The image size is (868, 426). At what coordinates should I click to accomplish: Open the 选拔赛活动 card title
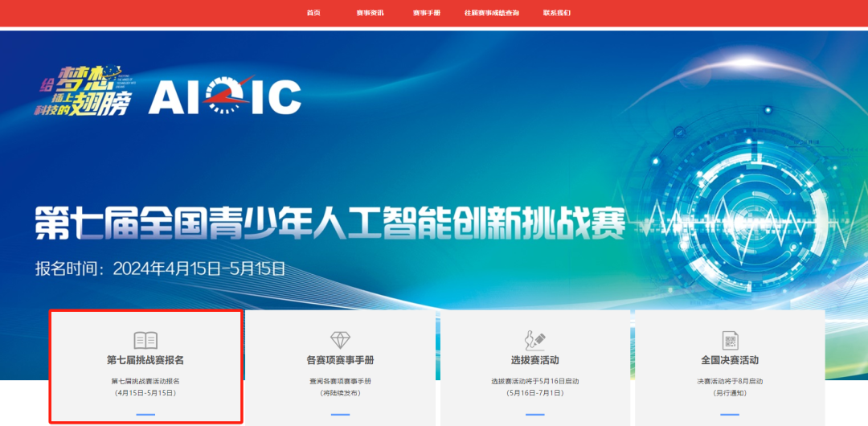534,360
